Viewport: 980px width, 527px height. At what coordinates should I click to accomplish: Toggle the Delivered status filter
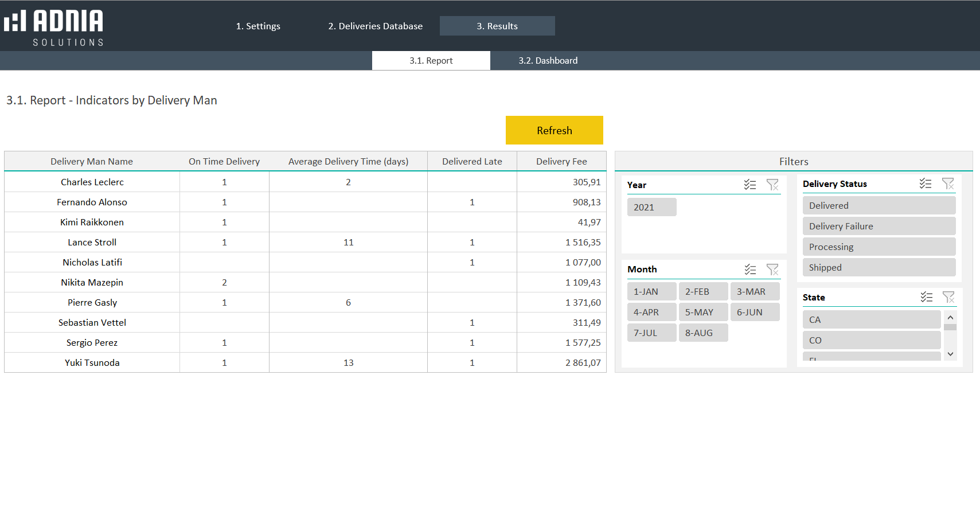[879, 206]
